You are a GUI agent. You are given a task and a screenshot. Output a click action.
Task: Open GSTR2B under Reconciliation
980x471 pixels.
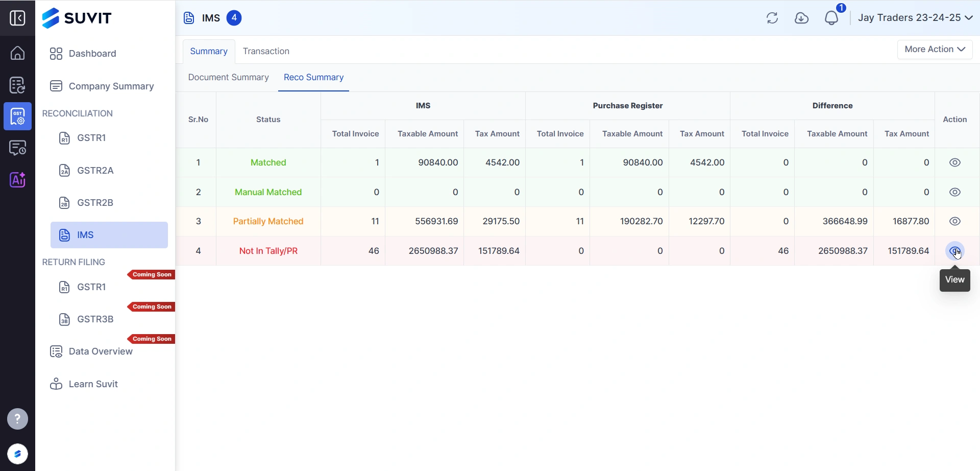[95, 203]
